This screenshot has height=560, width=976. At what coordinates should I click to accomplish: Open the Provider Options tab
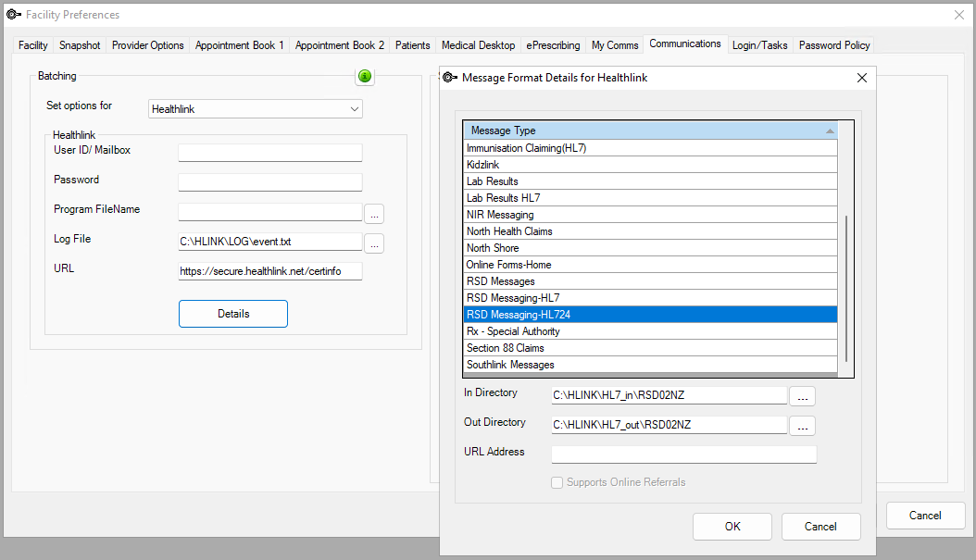(x=147, y=45)
